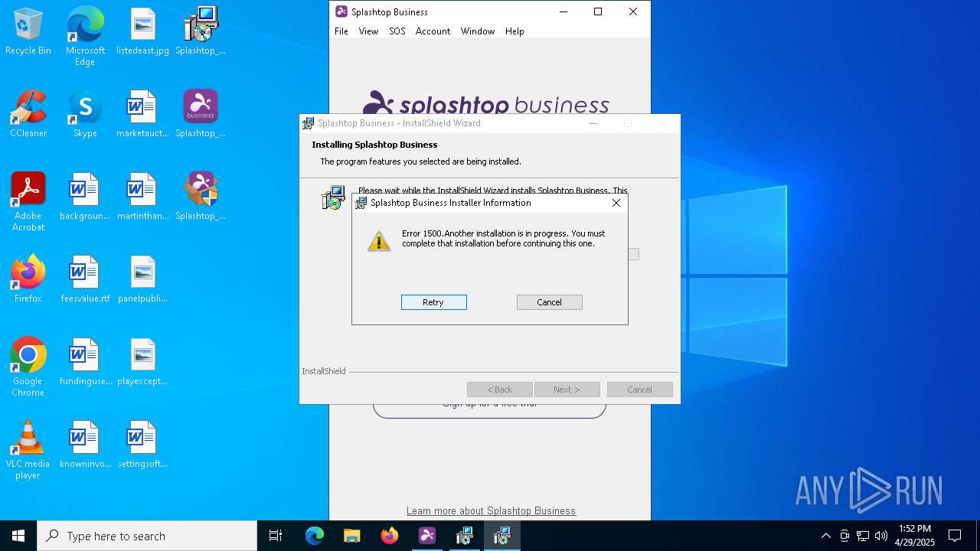The height and width of the screenshot is (551, 980).
Task: Open Help menu in Splashtop Business
Action: pyautogui.click(x=514, y=31)
